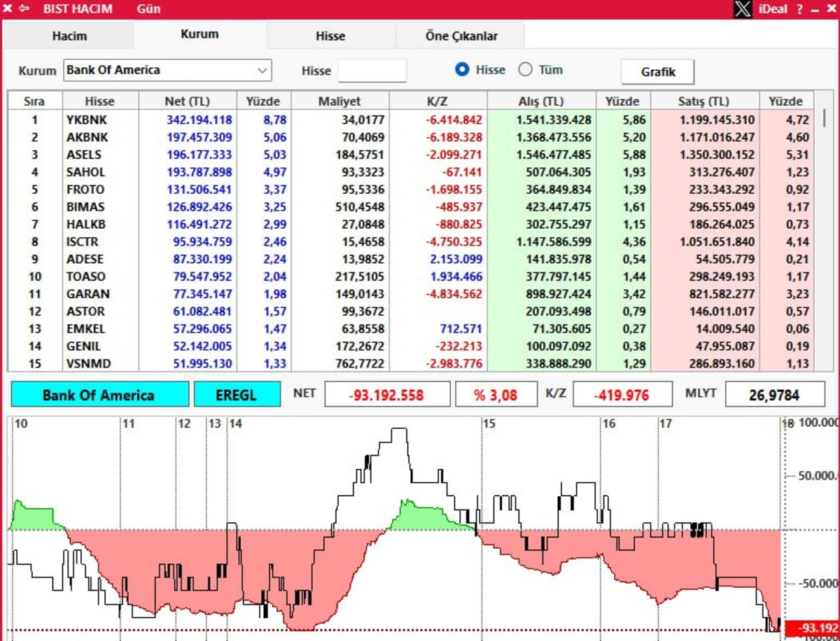
Task: Sort by the Net (TL) column header
Action: (x=187, y=101)
